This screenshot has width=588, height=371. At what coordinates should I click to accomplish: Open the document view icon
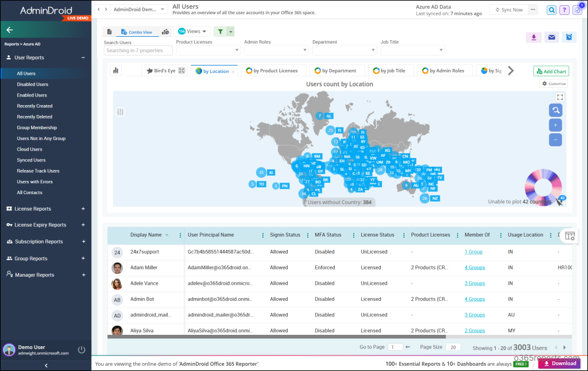(110, 32)
